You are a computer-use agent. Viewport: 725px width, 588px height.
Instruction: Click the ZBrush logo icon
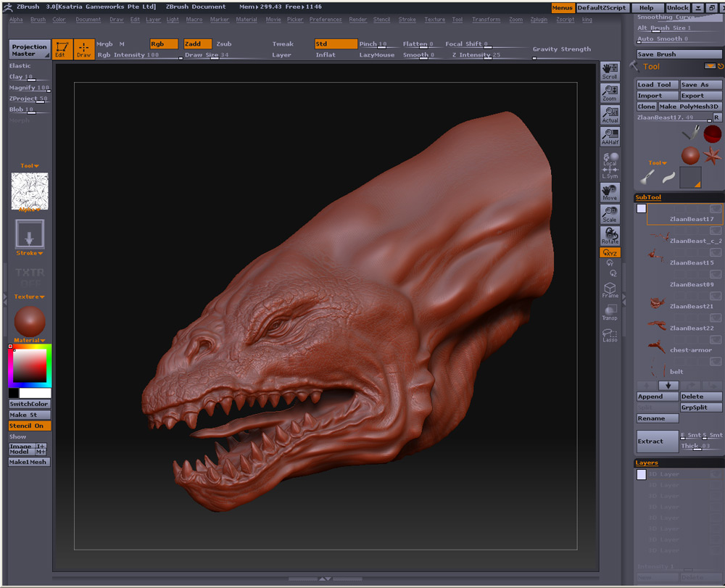tap(8, 7)
